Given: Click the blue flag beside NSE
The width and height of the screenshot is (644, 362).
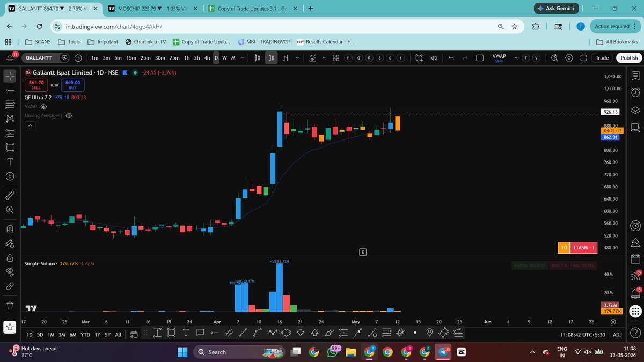Looking at the screenshot, I should click(125, 72).
